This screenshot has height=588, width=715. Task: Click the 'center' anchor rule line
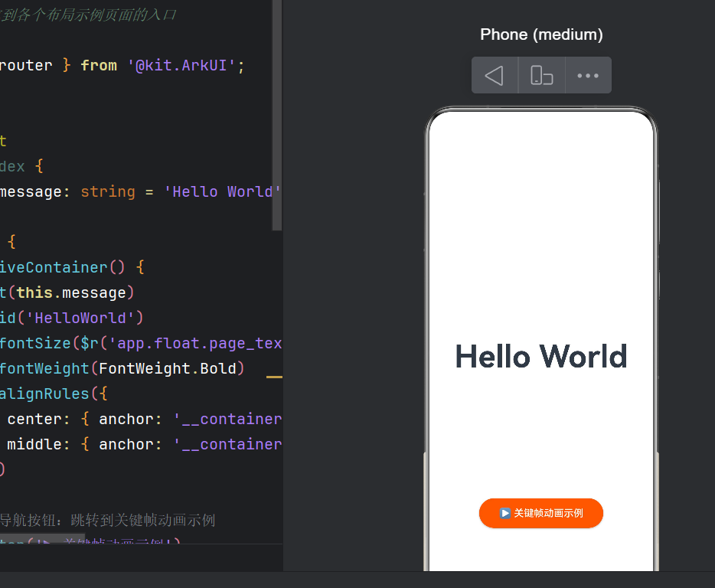145,420
